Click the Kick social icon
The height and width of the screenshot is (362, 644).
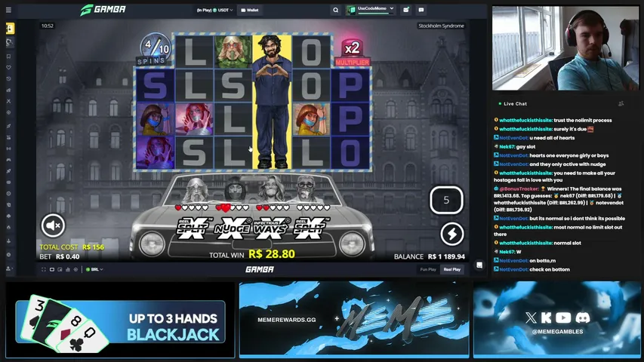pyautogui.click(x=547, y=318)
